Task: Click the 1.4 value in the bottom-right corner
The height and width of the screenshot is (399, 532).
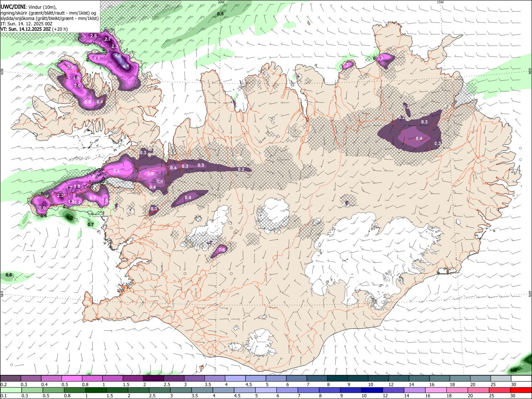Action: (513, 370)
